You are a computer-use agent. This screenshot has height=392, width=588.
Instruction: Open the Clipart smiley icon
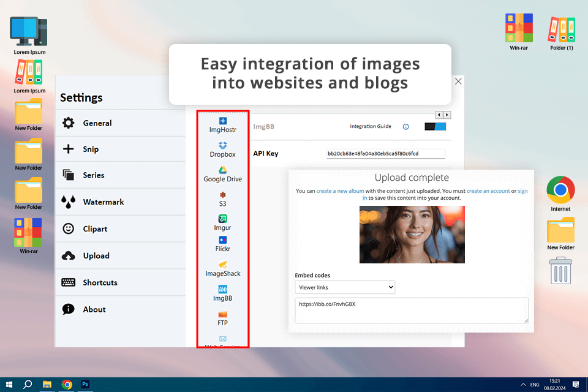coord(68,228)
